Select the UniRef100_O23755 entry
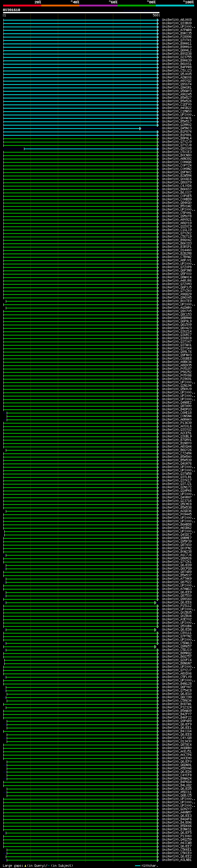 [x=177, y=57]
